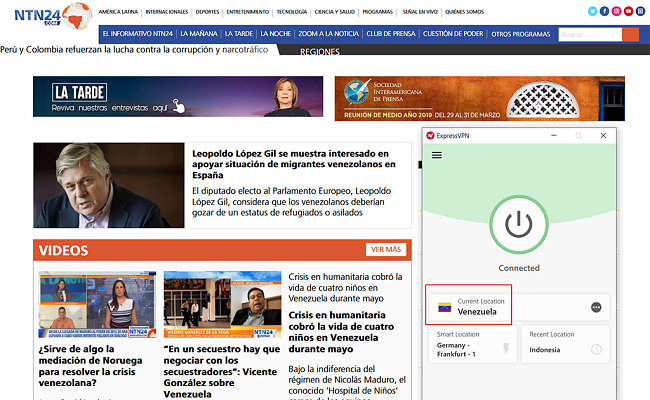Screen dimensions: 650x400
Task: Open Leopoldo López Gil headline link
Action: coord(293,164)
